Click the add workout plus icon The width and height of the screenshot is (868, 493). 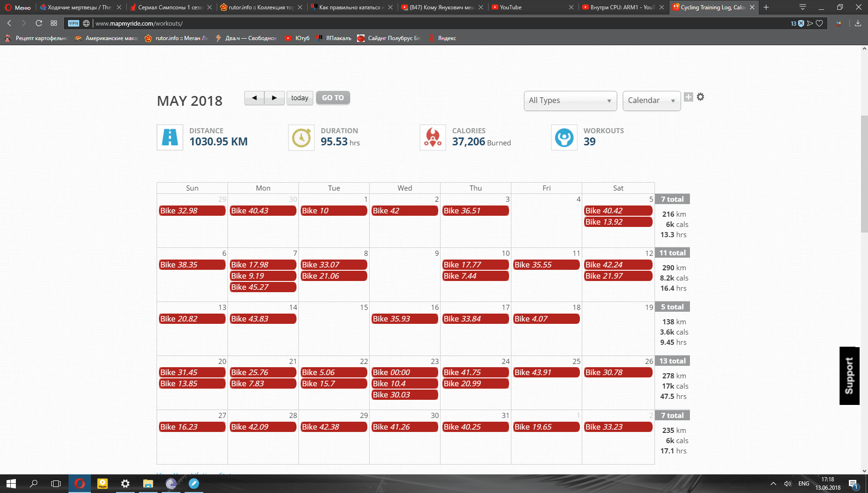689,97
